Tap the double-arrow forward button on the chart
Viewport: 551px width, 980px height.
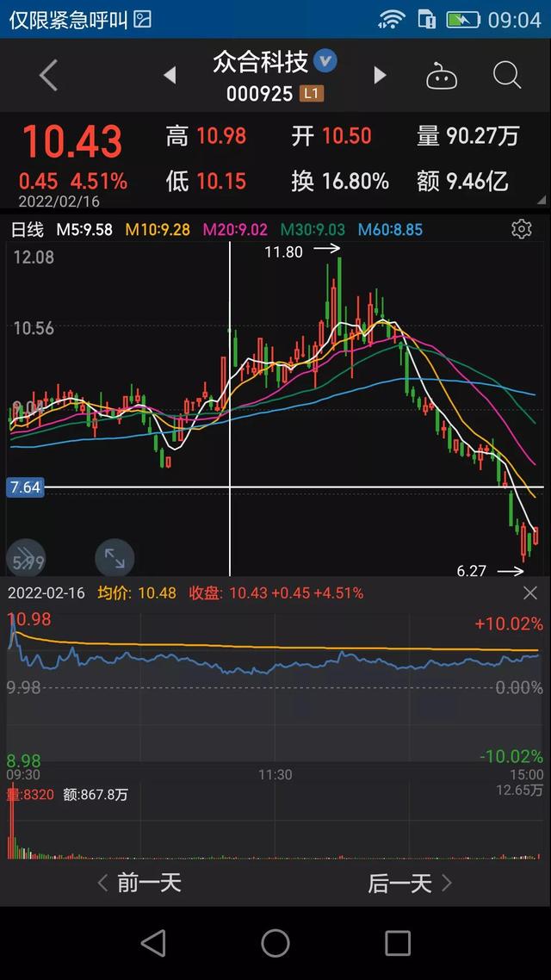point(26,558)
